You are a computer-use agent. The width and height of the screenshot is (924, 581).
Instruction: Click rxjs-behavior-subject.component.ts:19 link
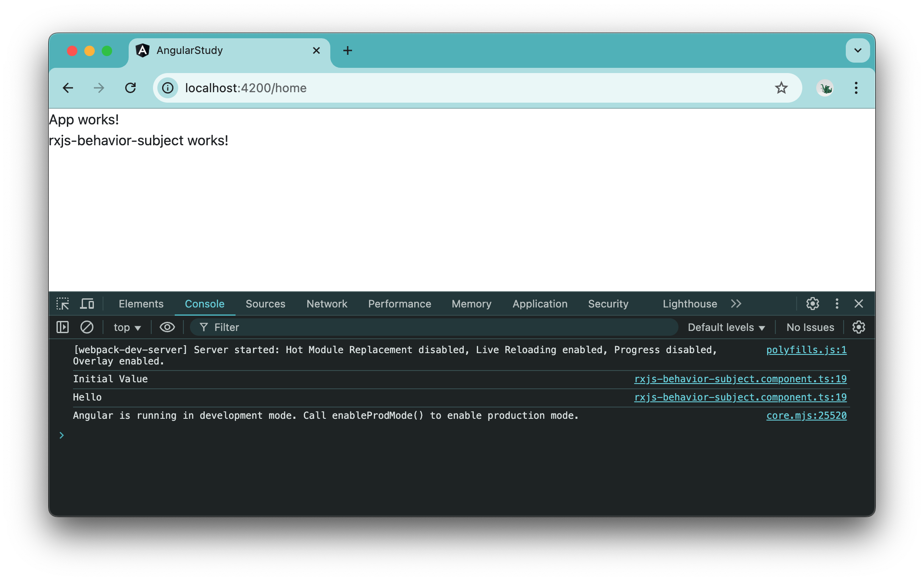[739, 380]
